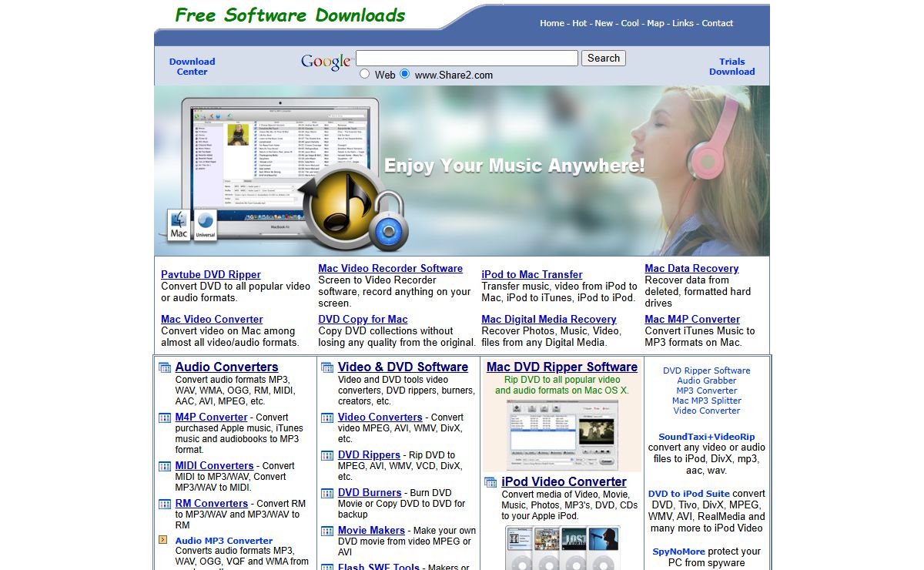
Task: Click the icon next to DVD Rippers
Action: point(327,455)
